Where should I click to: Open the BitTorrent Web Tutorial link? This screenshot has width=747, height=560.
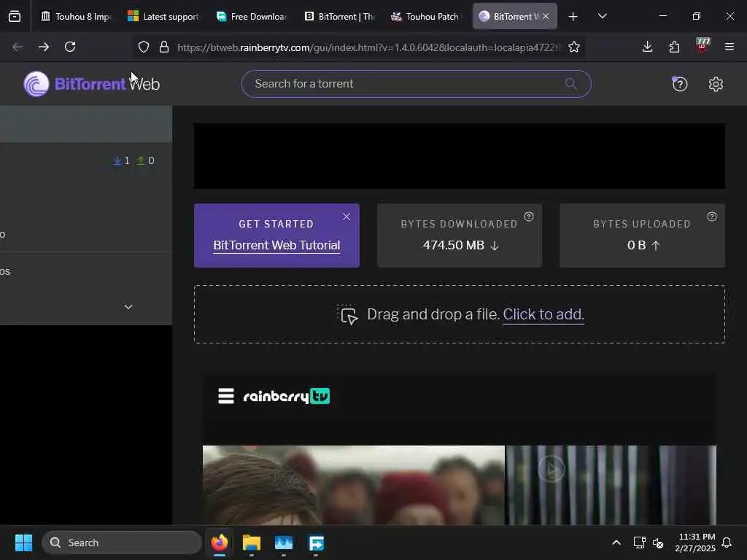pyautogui.click(x=276, y=245)
